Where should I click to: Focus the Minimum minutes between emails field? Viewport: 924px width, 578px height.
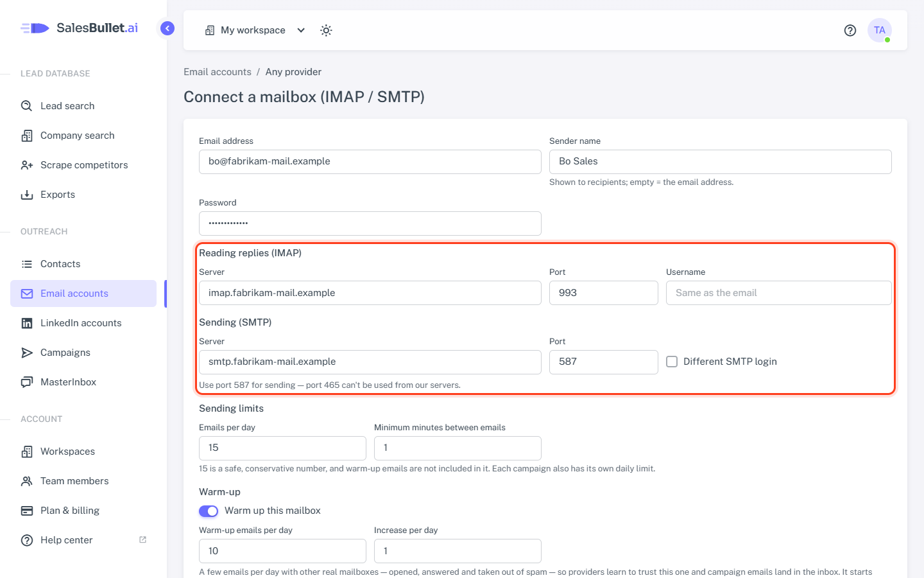[458, 448]
